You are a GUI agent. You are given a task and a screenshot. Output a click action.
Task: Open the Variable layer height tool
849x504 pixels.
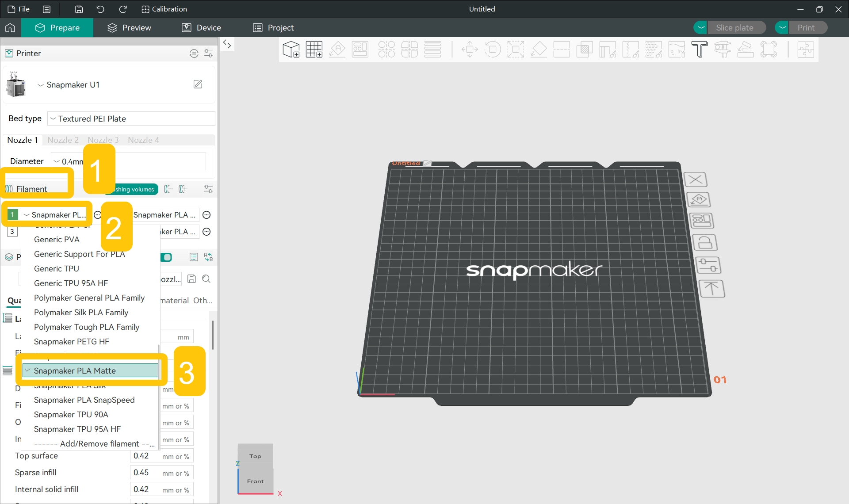[432, 50]
